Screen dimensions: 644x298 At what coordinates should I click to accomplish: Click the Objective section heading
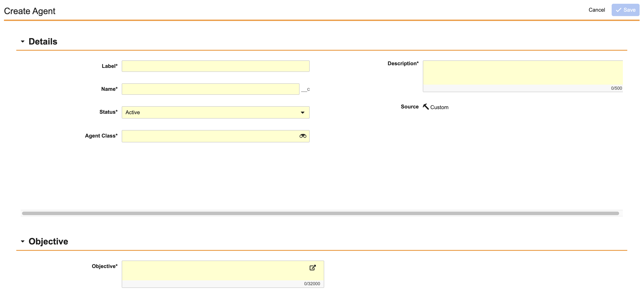pos(48,241)
